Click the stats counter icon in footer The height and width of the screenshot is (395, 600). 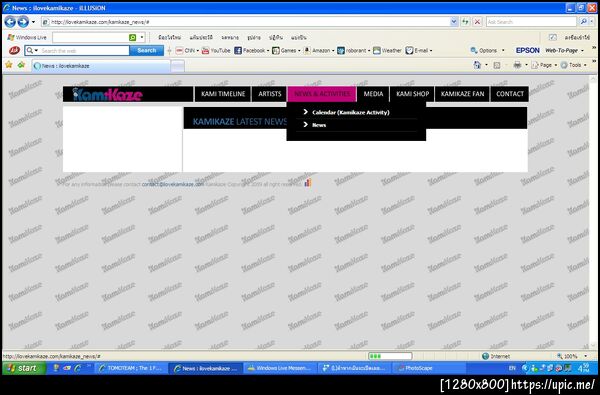[308, 183]
